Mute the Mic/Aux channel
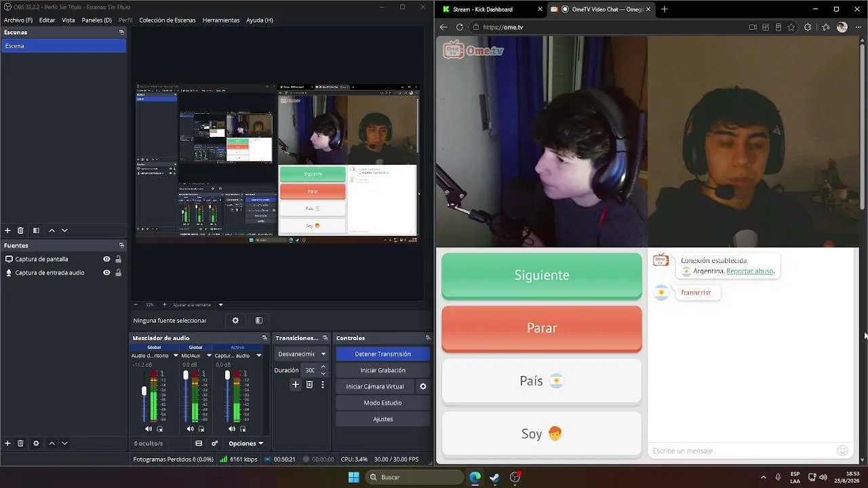 [190, 429]
